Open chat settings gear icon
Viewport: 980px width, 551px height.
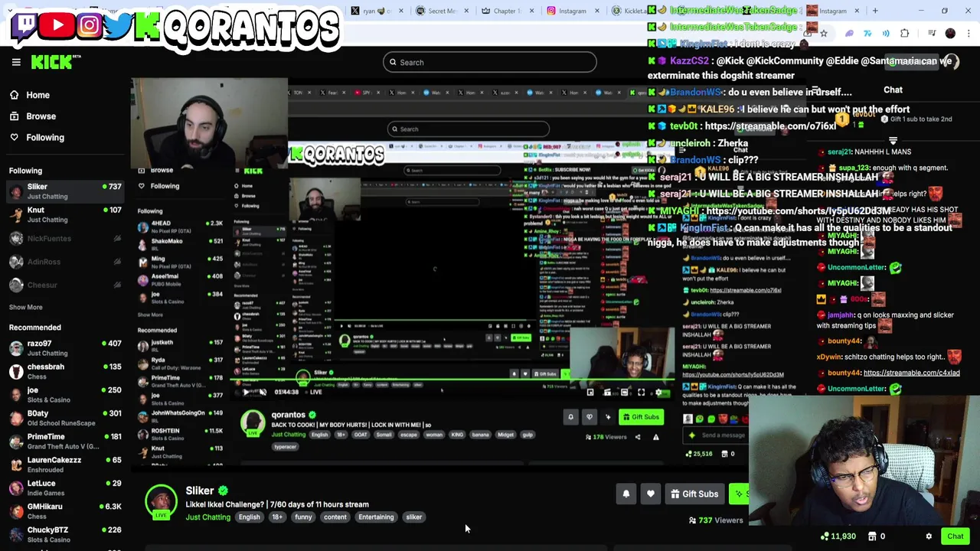(x=929, y=536)
